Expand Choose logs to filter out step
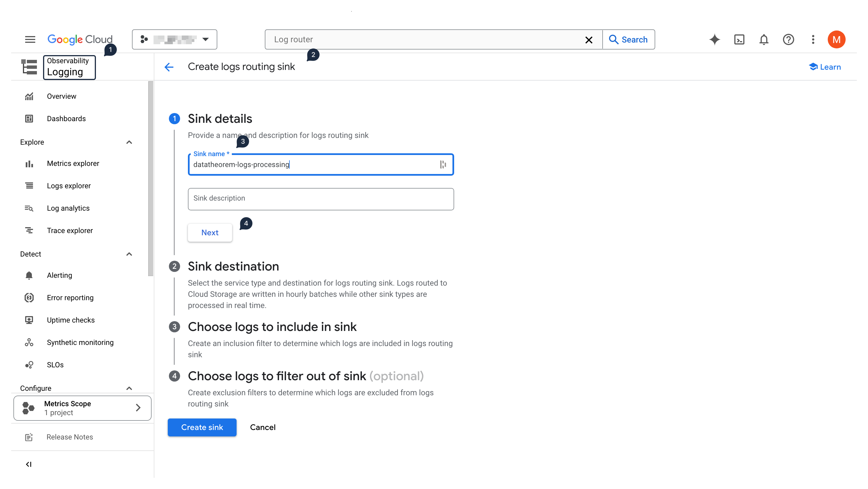Image resolution: width=868 pixels, height=489 pixels. pos(306,376)
